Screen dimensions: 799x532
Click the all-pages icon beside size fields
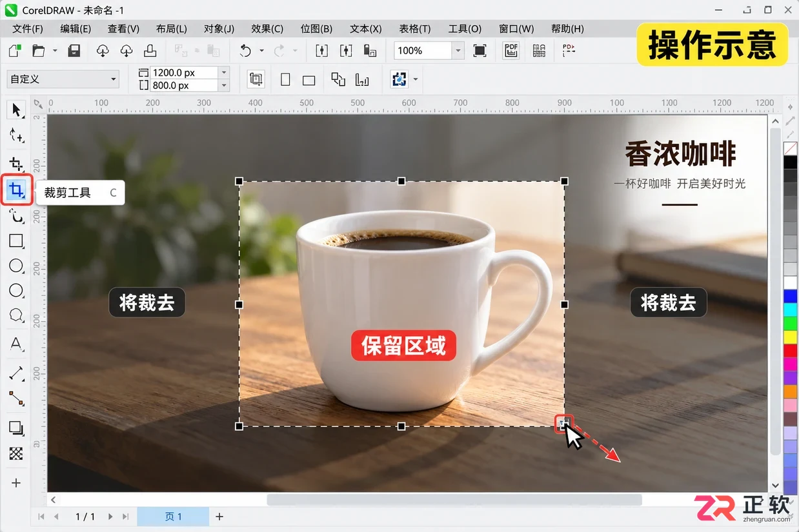point(256,79)
